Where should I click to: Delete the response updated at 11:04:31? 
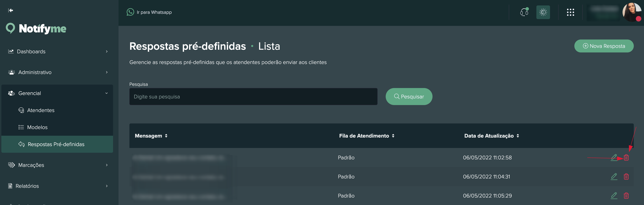tap(626, 177)
